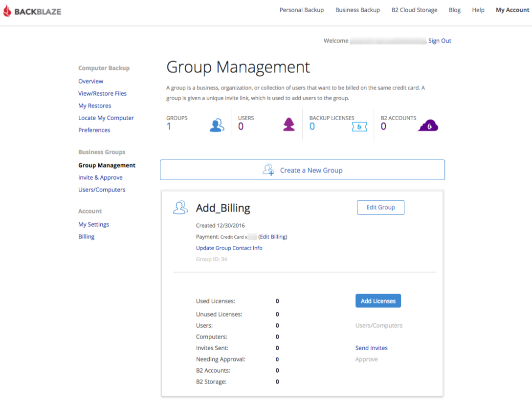Screen dimensions: 532x403
Task: Click the Used Licenses label
Action: [216, 301]
